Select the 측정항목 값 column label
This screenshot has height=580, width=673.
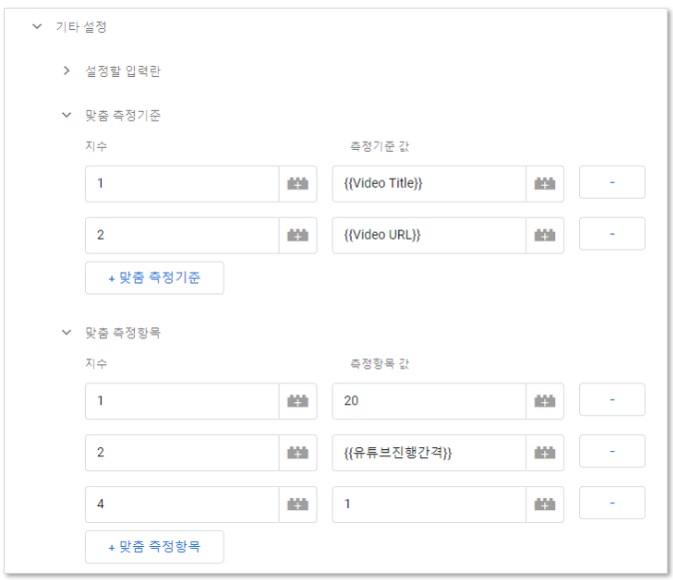click(380, 364)
